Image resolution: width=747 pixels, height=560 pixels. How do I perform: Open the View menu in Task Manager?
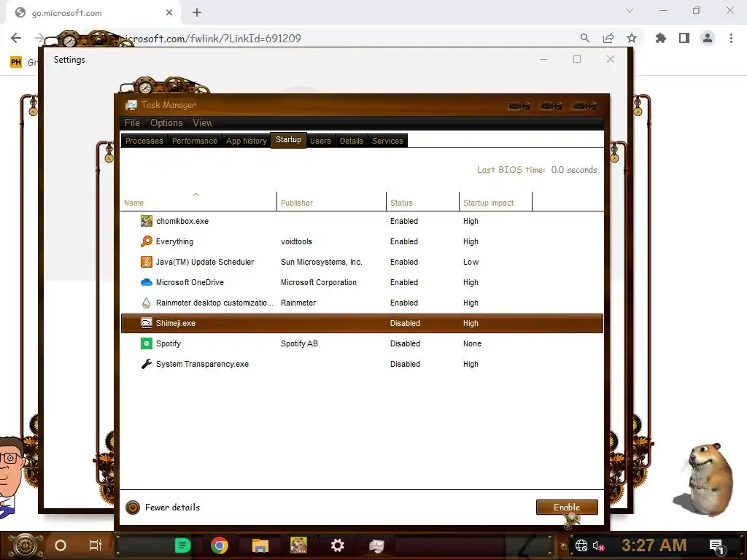tap(202, 122)
